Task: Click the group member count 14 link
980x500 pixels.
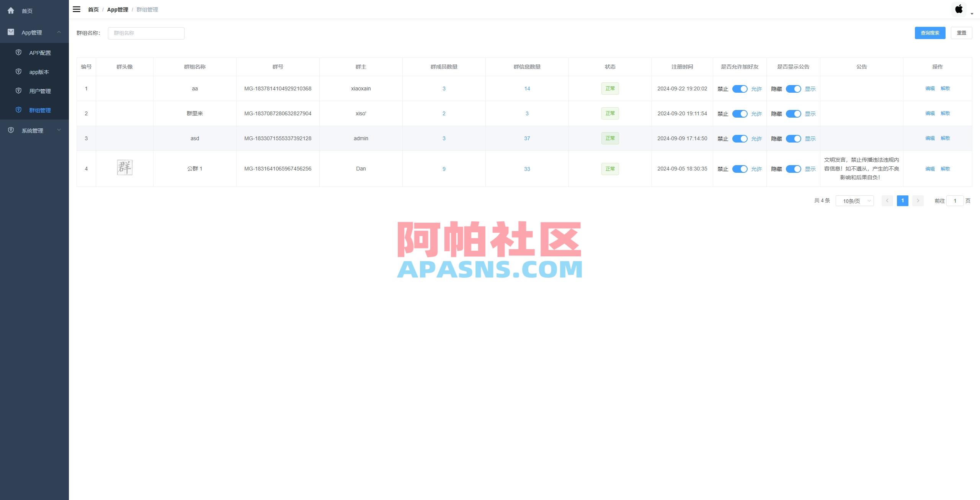Action: [x=527, y=89]
